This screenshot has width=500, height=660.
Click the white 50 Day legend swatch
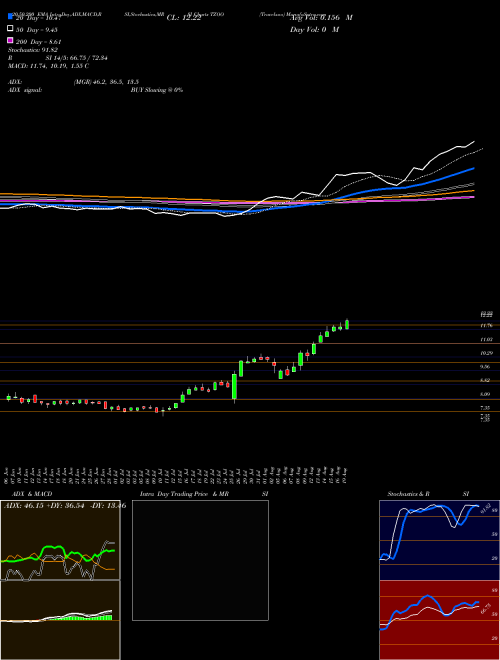click(10, 29)
